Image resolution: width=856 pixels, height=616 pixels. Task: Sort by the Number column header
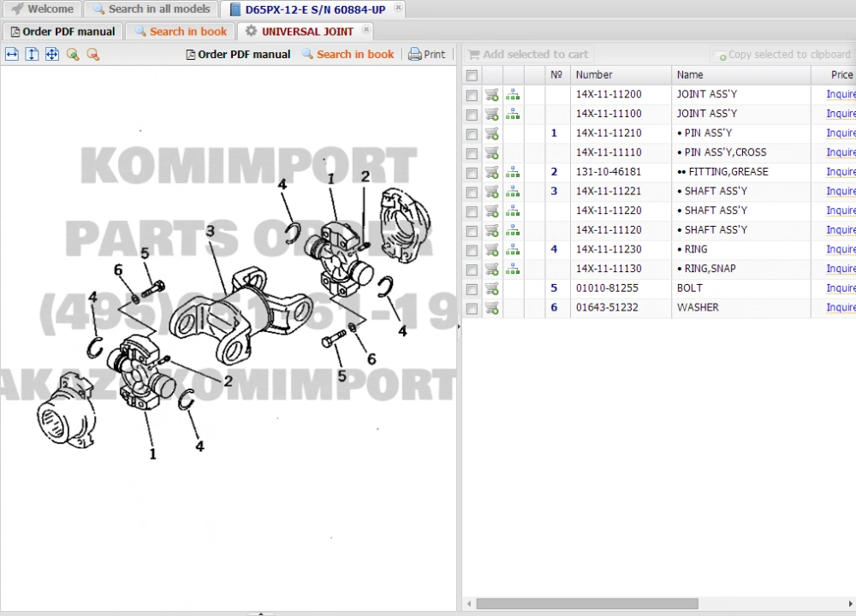point(621,74)
